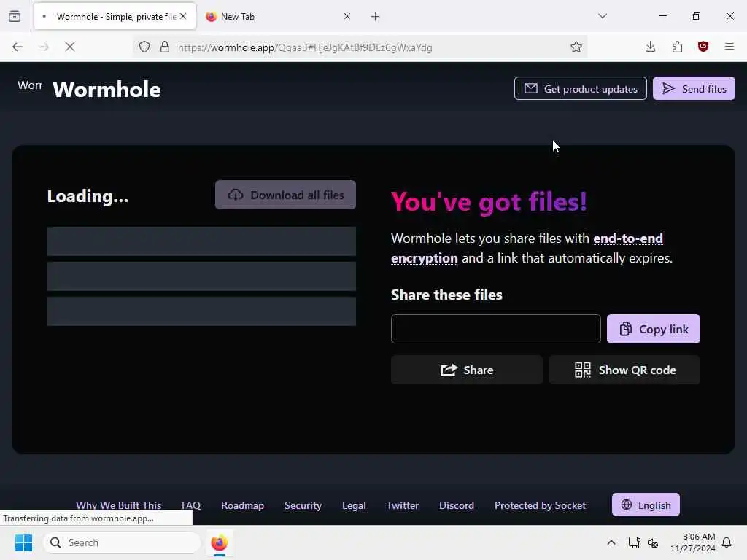Open tracking protection shield icon
Screen dimensions: 747x560
tap(144, 47)
